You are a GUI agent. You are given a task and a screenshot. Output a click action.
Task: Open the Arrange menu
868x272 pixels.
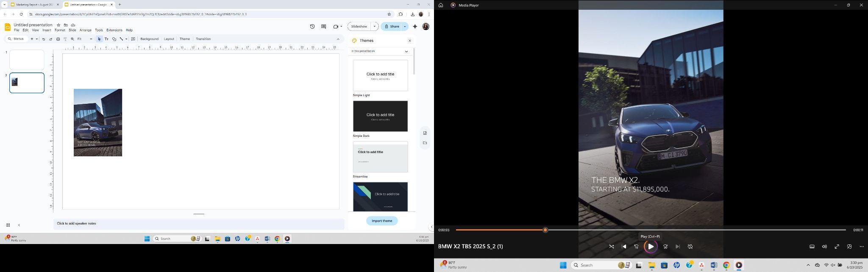[x=86, y=30]
